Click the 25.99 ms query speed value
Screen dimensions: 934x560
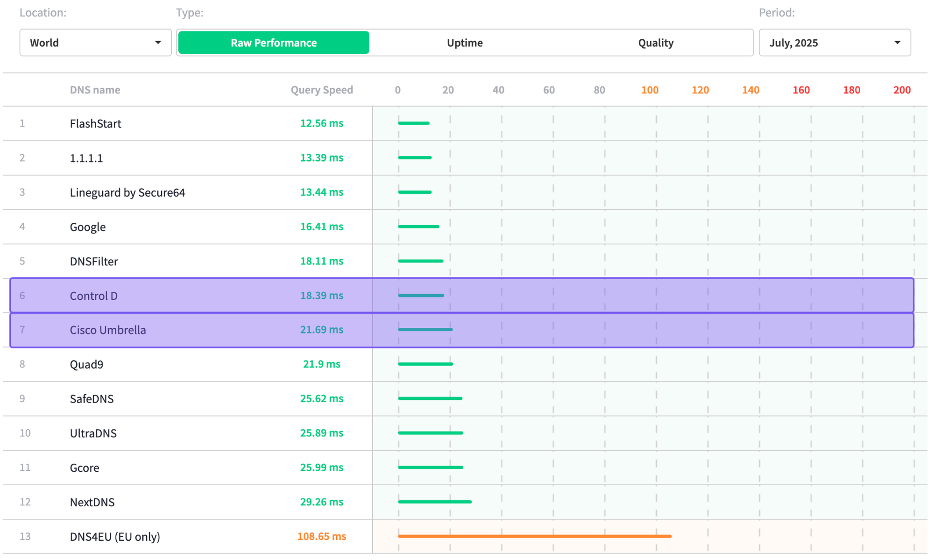click(x=322, y=467)
